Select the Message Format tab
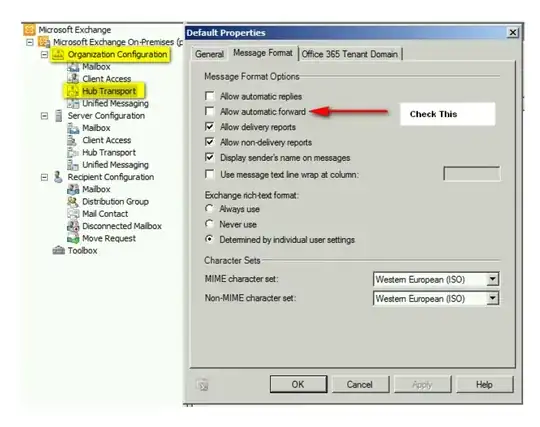The image size is (540, 427). 263,53
